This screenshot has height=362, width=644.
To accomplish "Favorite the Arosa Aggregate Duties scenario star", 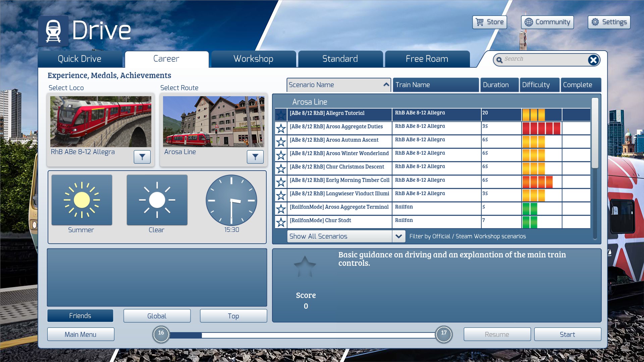I will pyautogui.click(x=281, y=128).
